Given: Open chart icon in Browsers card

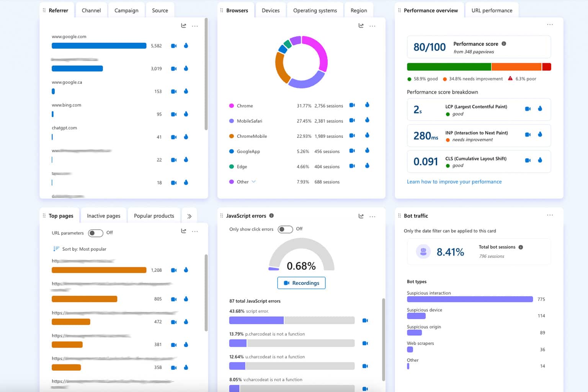Looking at the screenshot, I should pos(361,26).
